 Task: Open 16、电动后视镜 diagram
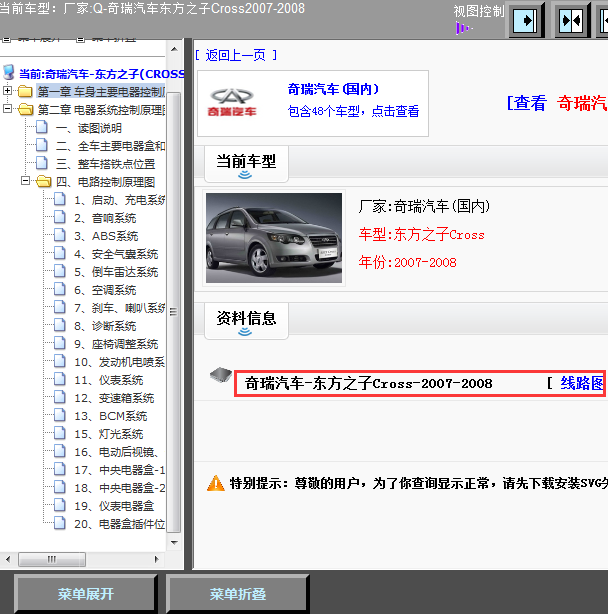[x=116, y=452]
